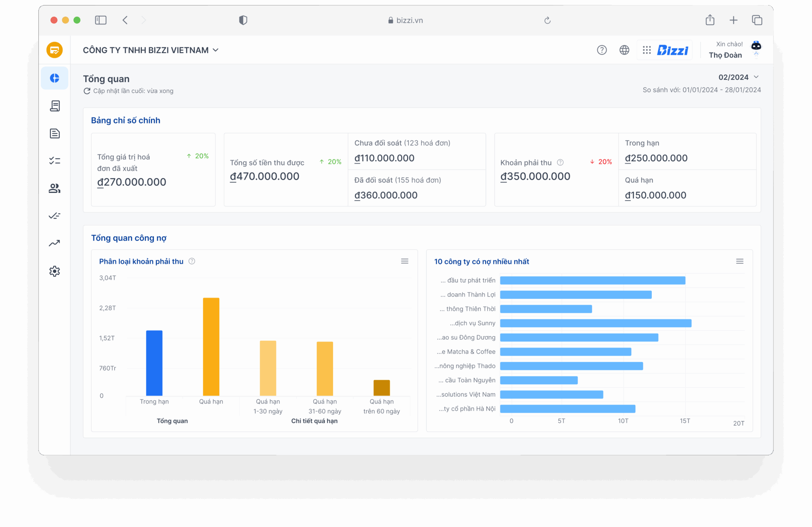Click the tooltip icon next to Khoản phải thu
This screenshot has width=812, height=527.
pyautogui.click(x=560, y=162)
